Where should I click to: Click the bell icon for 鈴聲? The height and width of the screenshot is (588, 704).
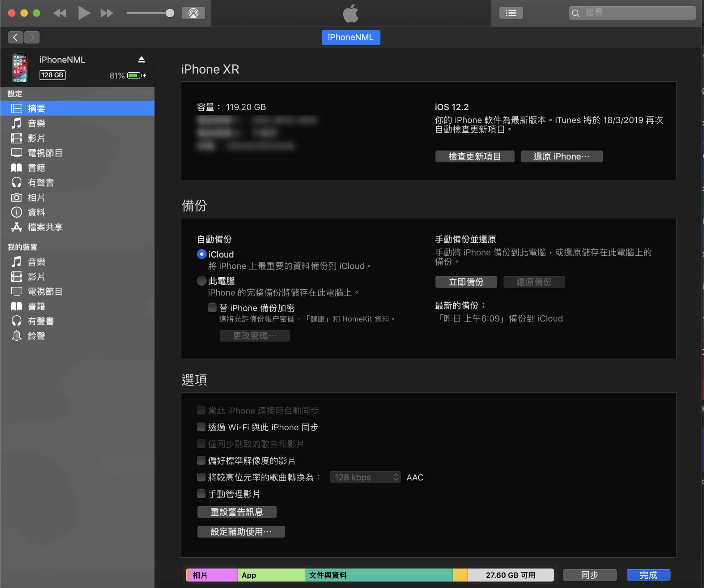click(x=16, y=336)
